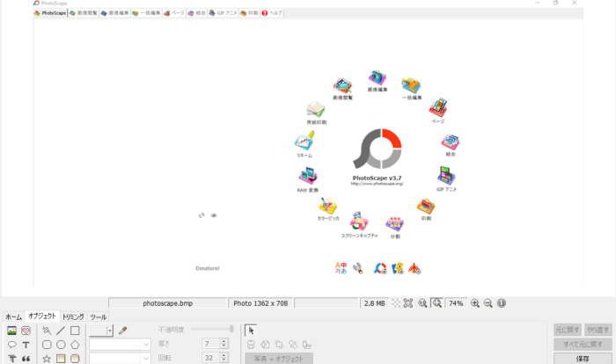Screen dimensions: 616x364
Task: Click the photoscape.bmp file name
Action: click(x=168, y=303)
